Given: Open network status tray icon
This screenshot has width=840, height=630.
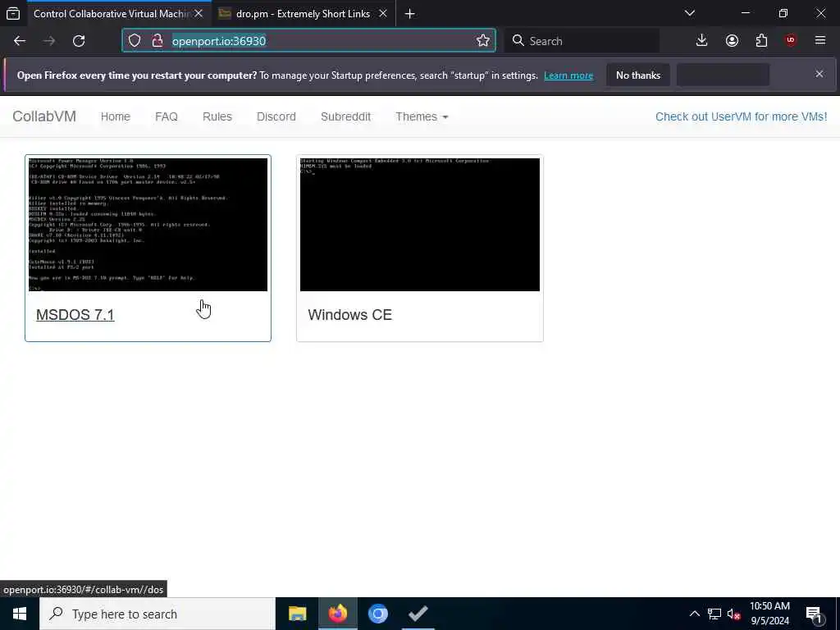Looking at the screenshot, I should click(x=714, y=614).
